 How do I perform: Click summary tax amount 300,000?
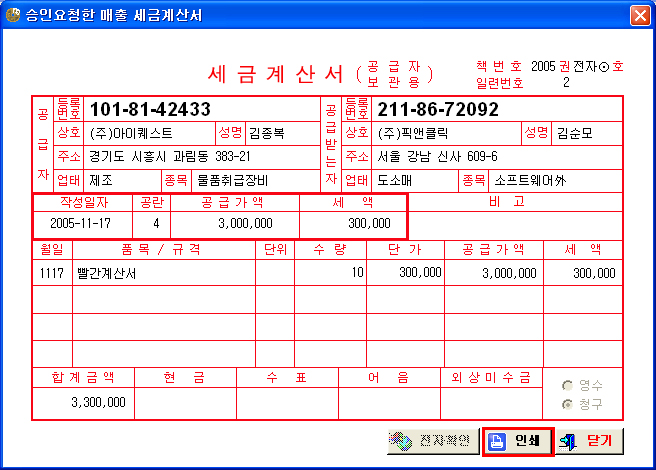pos(369,223)
